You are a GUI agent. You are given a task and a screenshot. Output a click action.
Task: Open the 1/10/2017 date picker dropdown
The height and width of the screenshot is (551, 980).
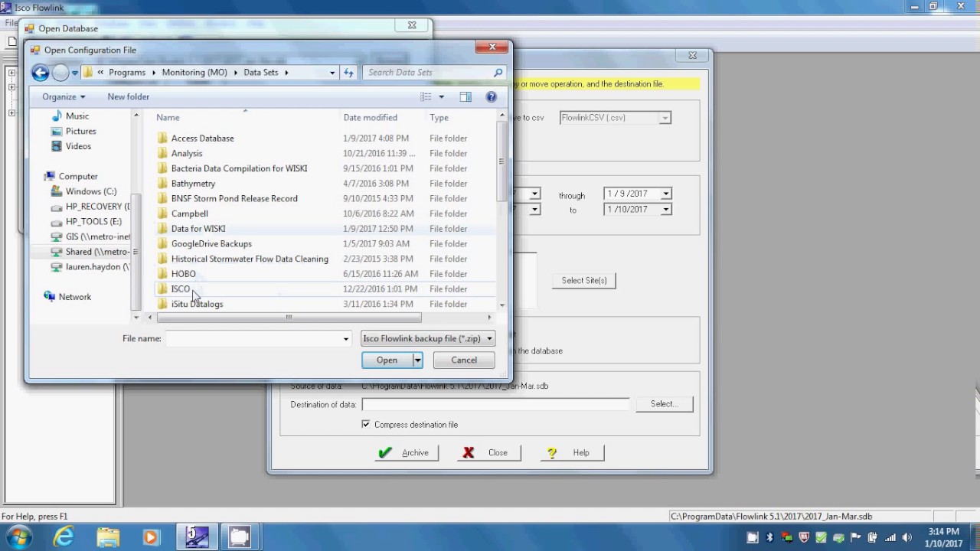666,210
